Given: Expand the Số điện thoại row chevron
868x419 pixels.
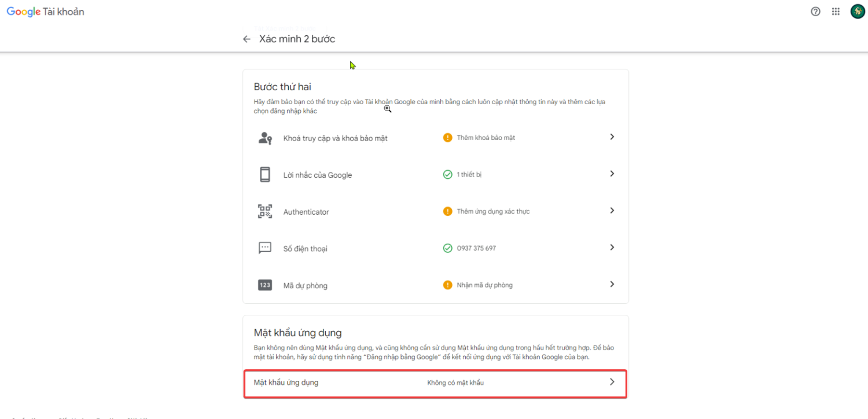Looking at the screenshot, I should coord(612,247).
